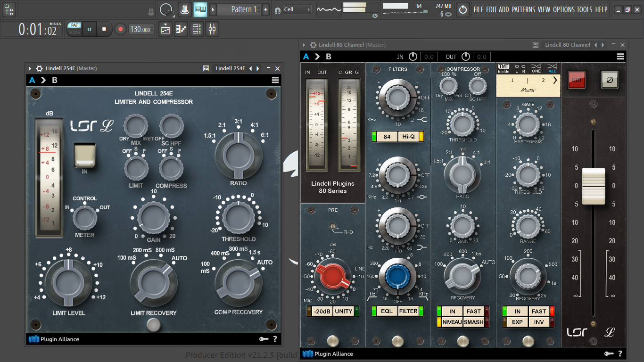This screenshot has width=644, height=362.
Task: Click the IN gain value field
Action: [x=429, y=57]
